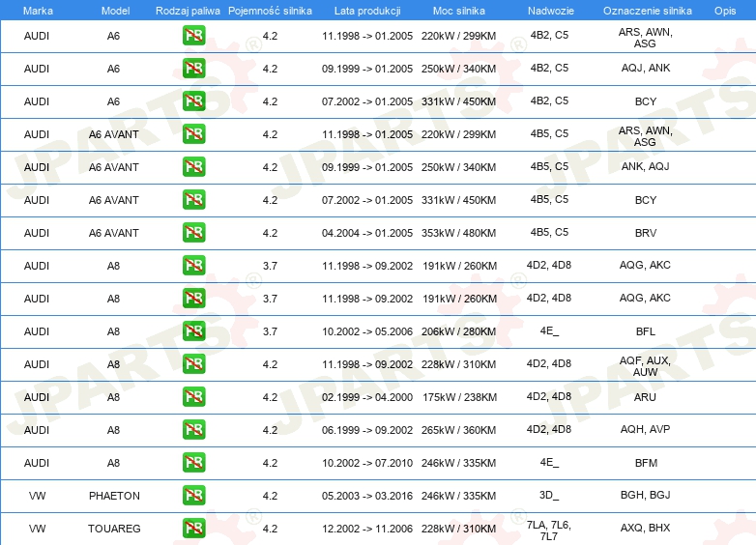Select the engine code BRV
Screen dimensions: 756x545
point(646,233)
